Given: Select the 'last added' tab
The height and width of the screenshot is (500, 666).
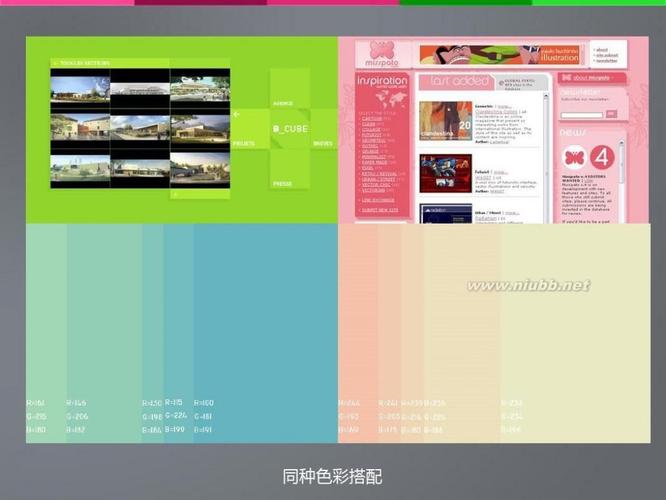Looking at the screenshot, I should (x=456, y=82).
